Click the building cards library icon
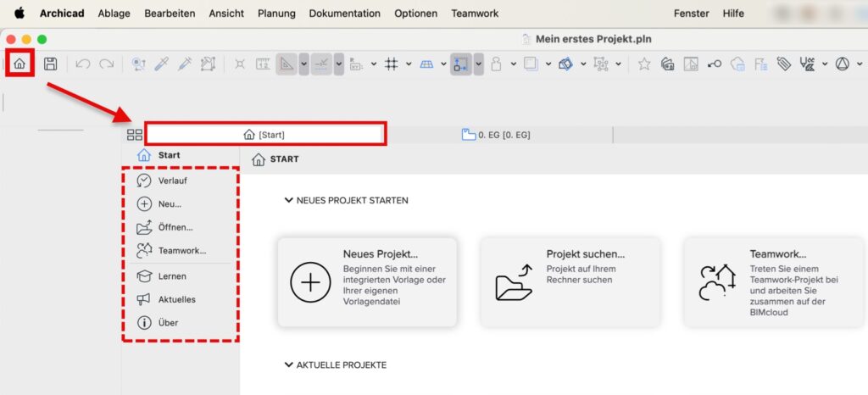Screen dimensions: 868x395 [x=668, y=64]
